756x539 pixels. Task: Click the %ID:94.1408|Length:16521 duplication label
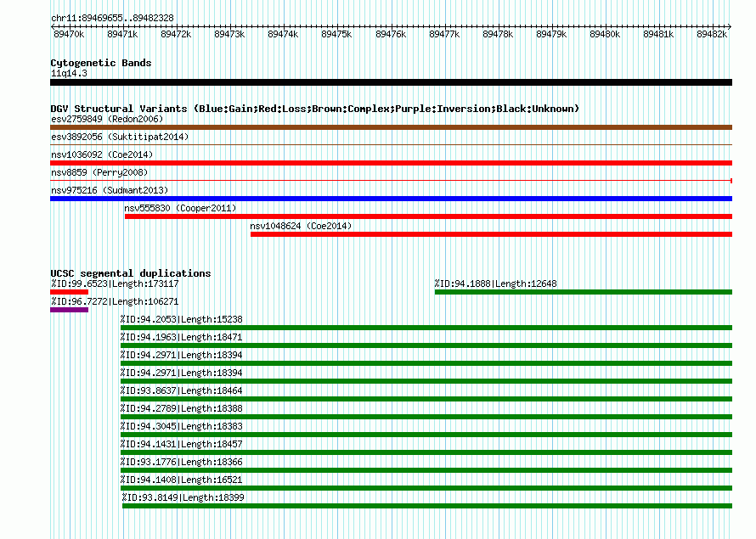[181, 480]
